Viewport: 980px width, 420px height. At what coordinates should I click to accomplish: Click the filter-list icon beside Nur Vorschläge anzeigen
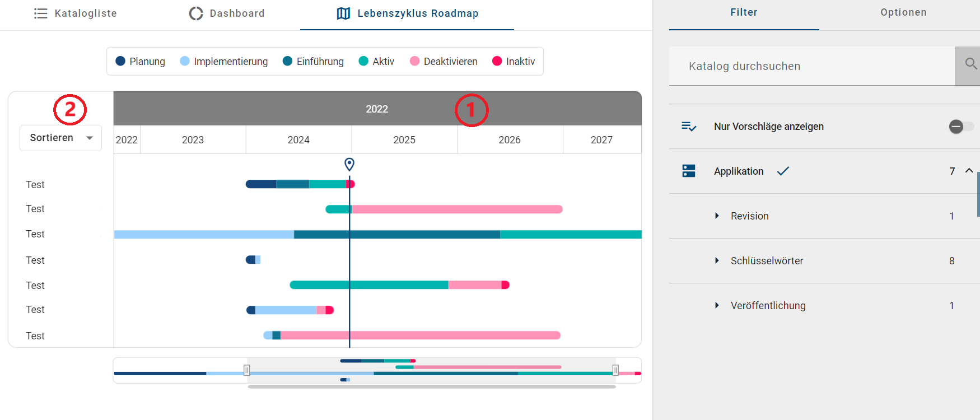tap(689, 127)
